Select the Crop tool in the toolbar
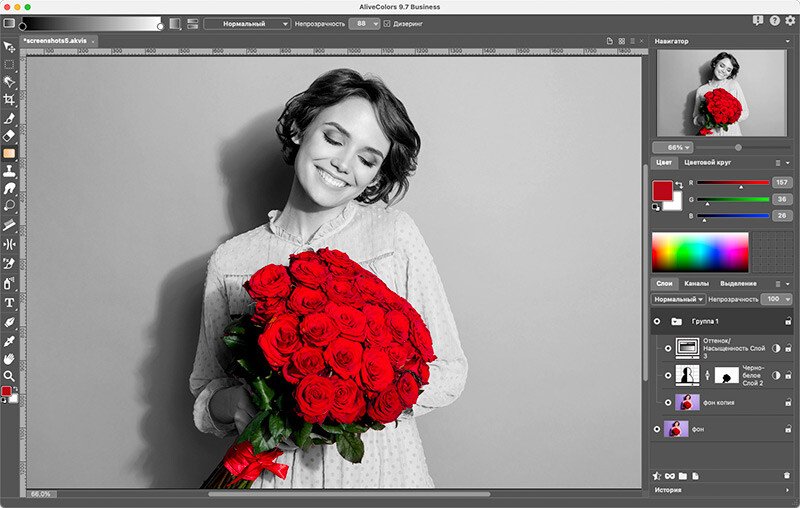Image resolution: width=800 pixels, height=508 pixels. [x=9, y=100]
